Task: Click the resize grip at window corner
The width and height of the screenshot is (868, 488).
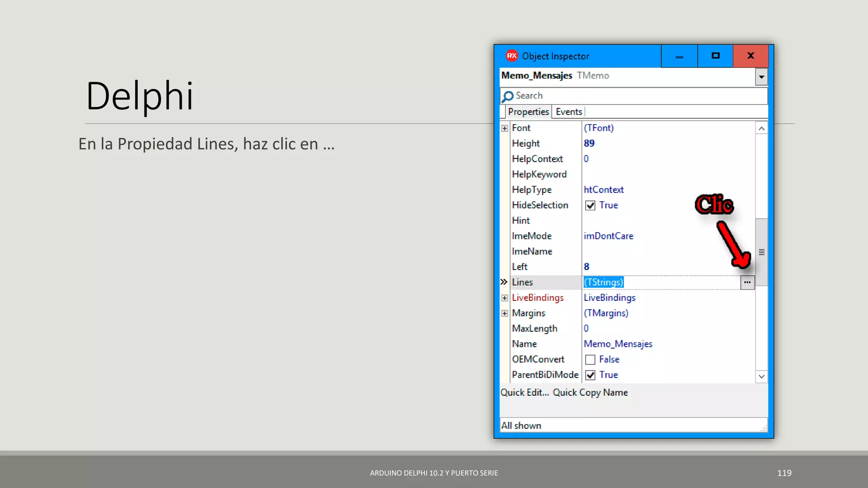Action: pos(764,428)
